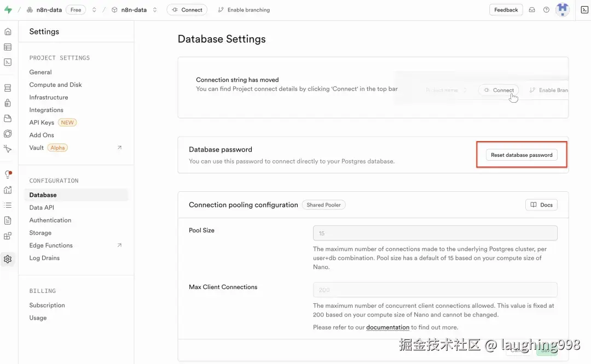Open the SQL Editor icon
The width and height of the screenshot is (591, 364).
[x=8, y=62]
